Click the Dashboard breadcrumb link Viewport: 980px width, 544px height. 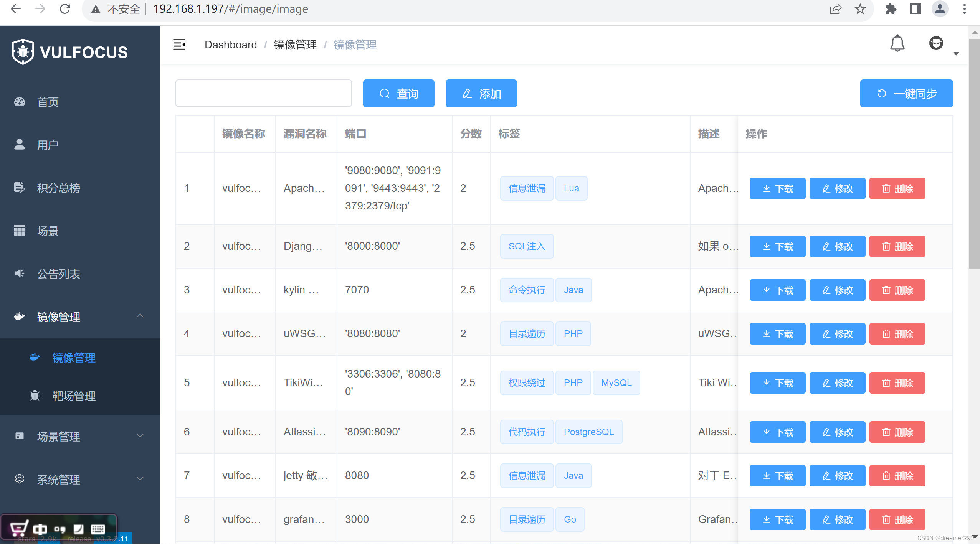tap(231, 45)
